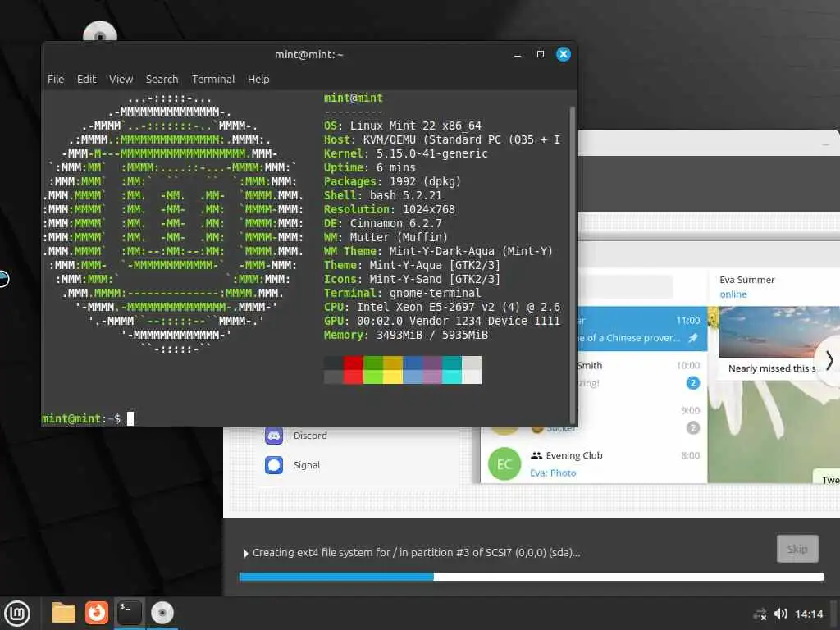Click the yellow color block in neofetch palette

pos(393,370)
